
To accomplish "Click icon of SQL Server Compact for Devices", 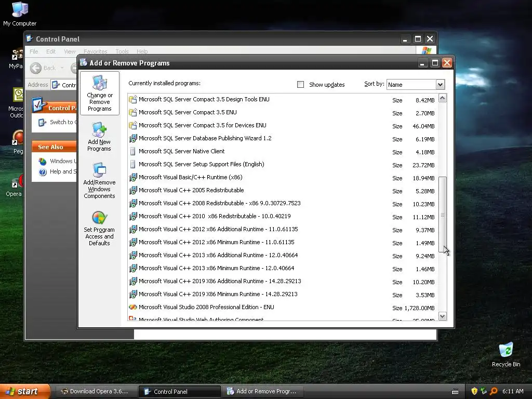I will [133, 125].
